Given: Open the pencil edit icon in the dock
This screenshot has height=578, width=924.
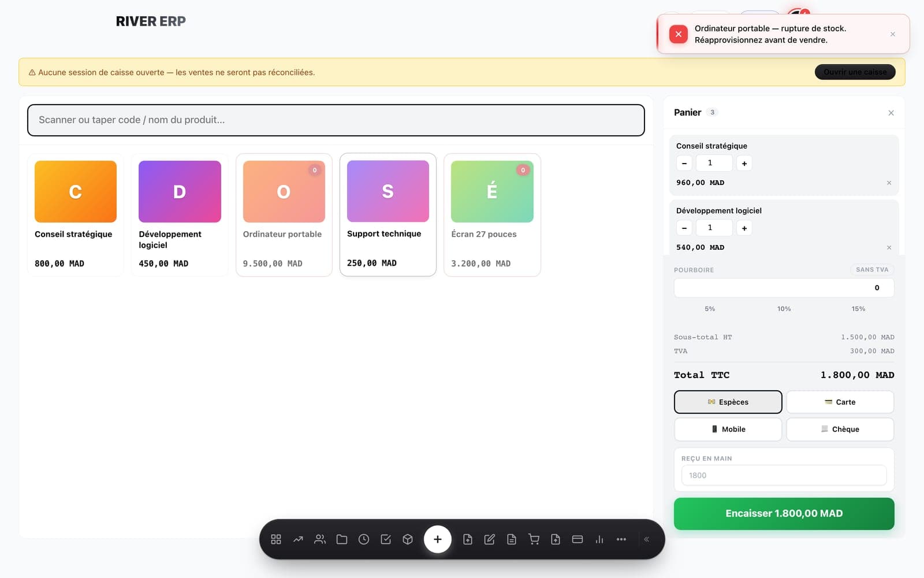Looking at the screenshot, I should (x=490, y=539).
